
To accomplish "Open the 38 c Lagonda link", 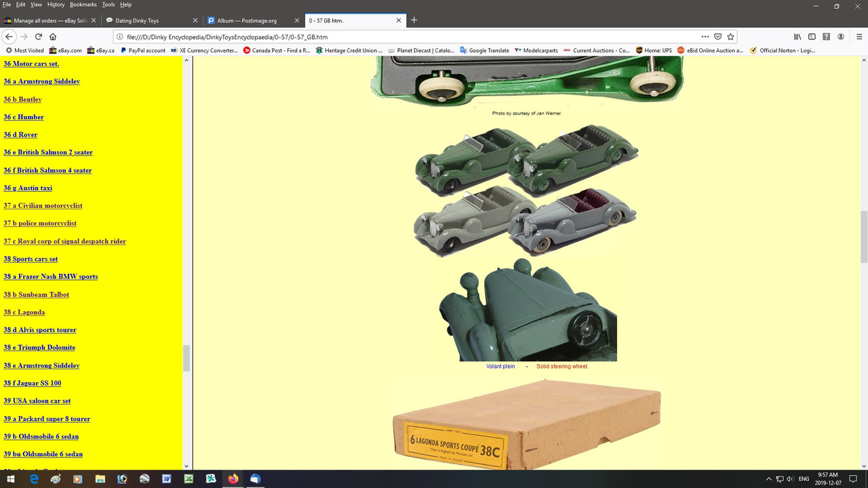I will 24,312.
